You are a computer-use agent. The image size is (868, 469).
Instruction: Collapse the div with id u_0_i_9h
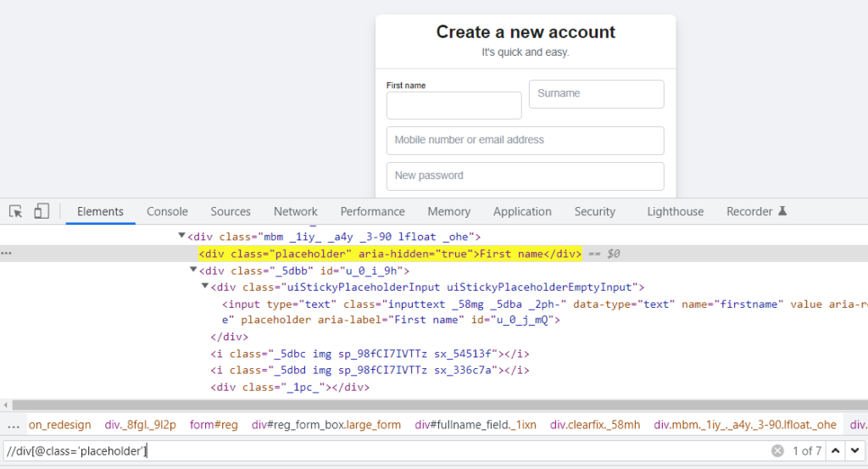193,271
